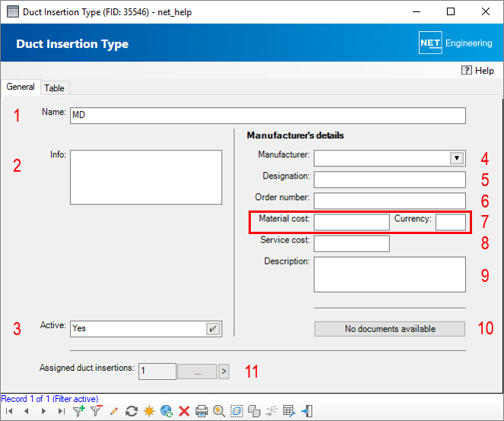Click the globe with refresh icon
This screenshot has height=421, width=504.
tap(166, 411)
